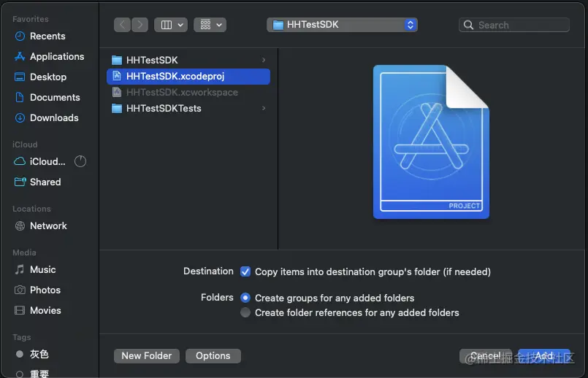Select the 重要 tag

[32, 374]
